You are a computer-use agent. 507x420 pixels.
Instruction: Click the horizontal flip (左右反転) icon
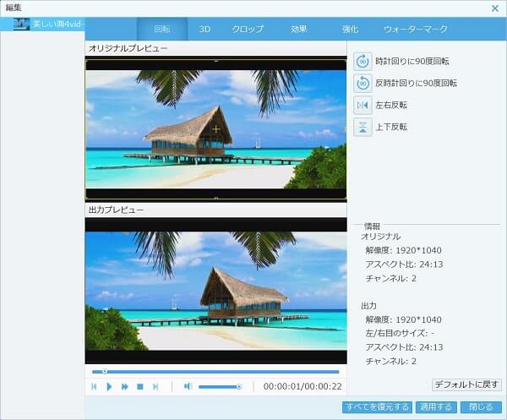point(363,105)
